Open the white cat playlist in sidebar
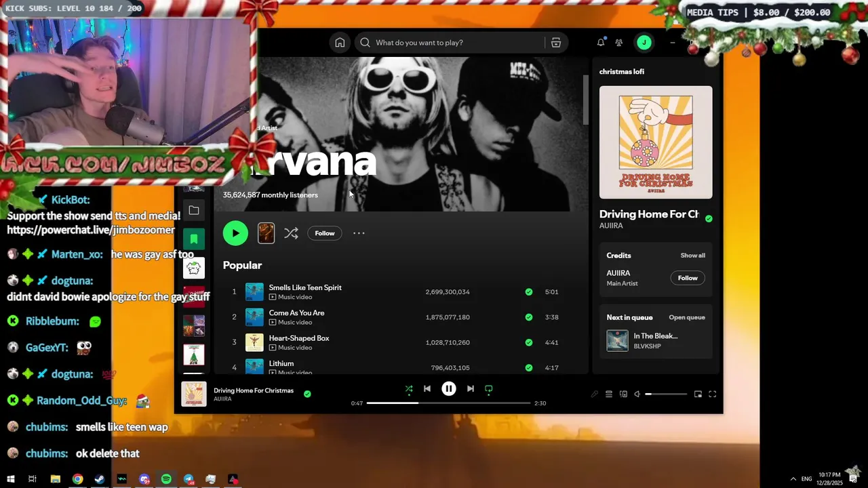This screenshot has height=488, width=868. pyautogui.click(x=194, y=268)
